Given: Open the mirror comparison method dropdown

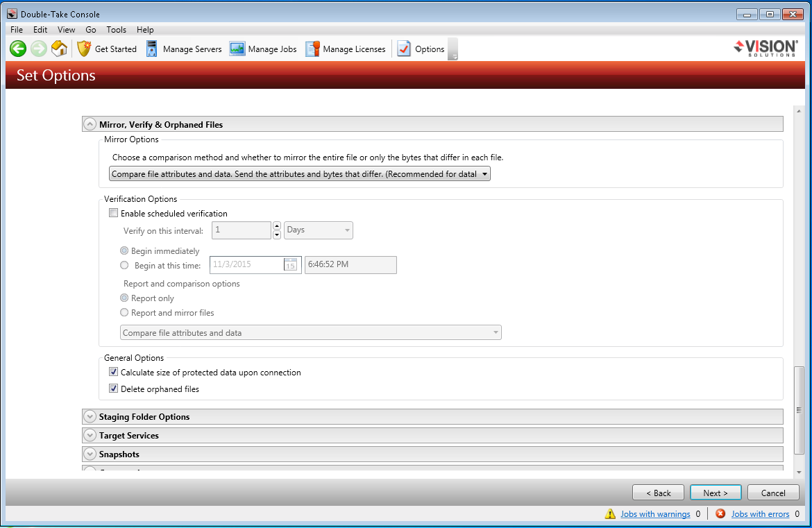Looking at the screenshot, I should pyautogui.click(x=300, y=174).
